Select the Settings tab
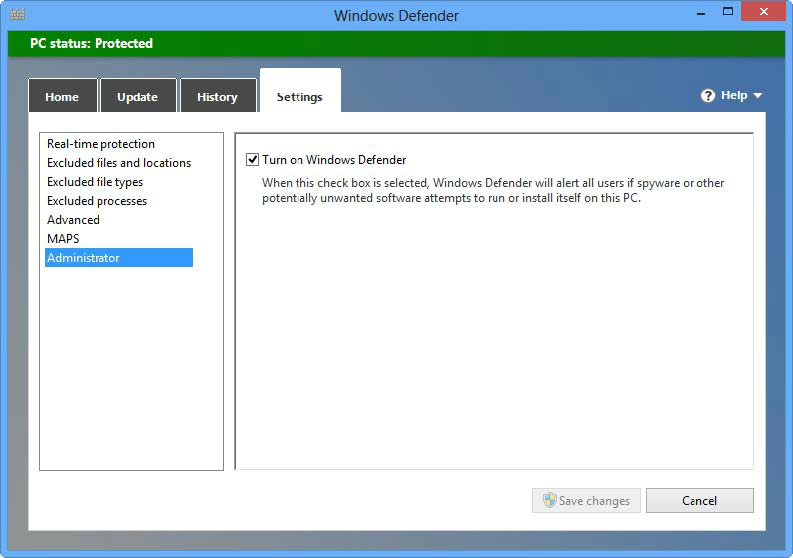 (299, 97)
